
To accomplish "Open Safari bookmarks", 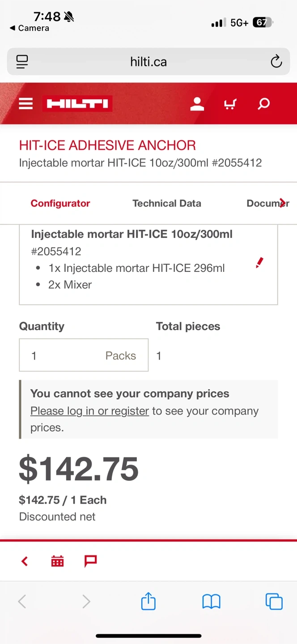I will (211, 602).
